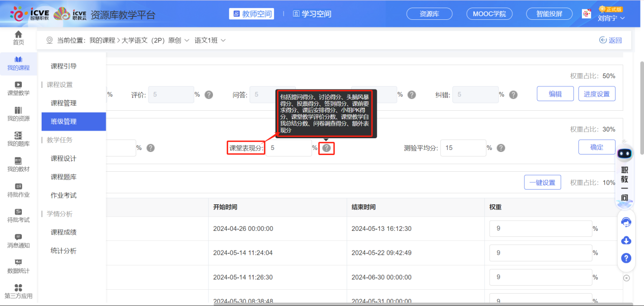The height and width of the screenshot is (306, 644).
Task: Select 课程设计 in the course menu
Action: 64,159
